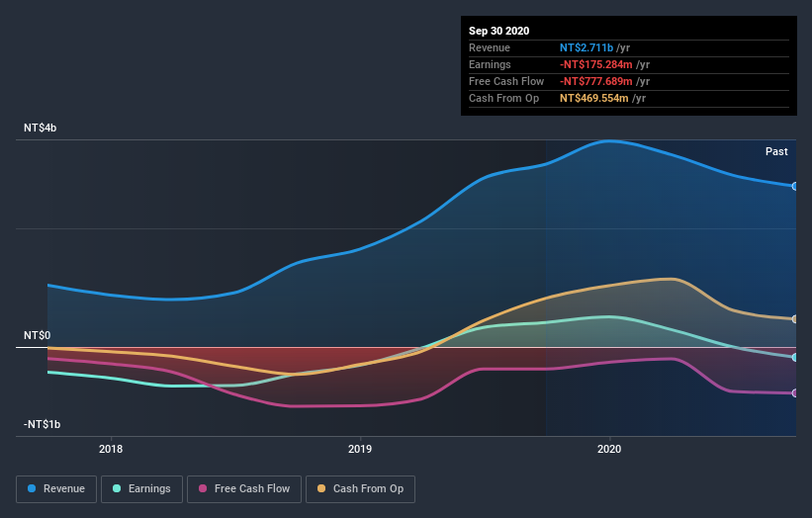Click the Sep 30 2020 tooltip date
The width and height of the screenshot is (812, 518).
click(498, 31)
